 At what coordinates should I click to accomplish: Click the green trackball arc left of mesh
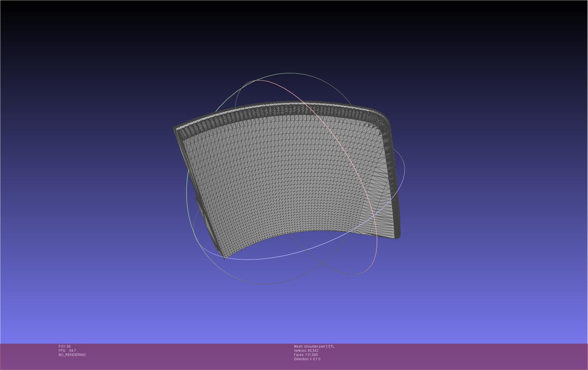click(x=187, y=191)
